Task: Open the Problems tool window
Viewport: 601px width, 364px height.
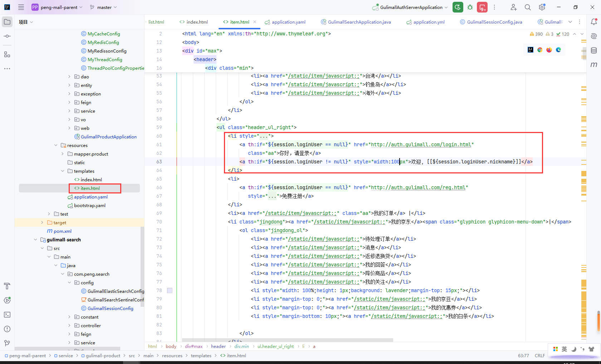Action: tap(7, 329)
